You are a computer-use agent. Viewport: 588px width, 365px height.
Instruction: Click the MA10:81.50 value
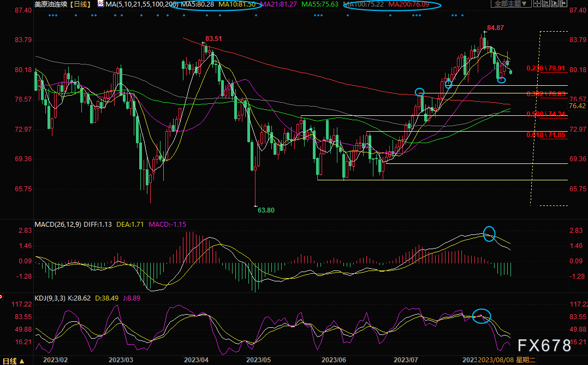pyautogui.click(x=236, y=4)
